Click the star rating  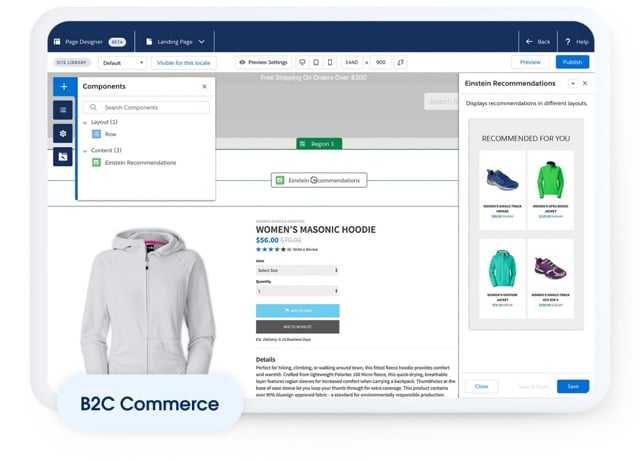click(271, 249)
